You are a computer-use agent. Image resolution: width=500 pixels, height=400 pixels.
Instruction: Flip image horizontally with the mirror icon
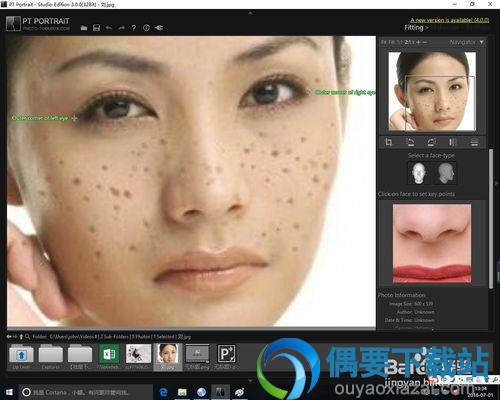(x=453, y=142)
